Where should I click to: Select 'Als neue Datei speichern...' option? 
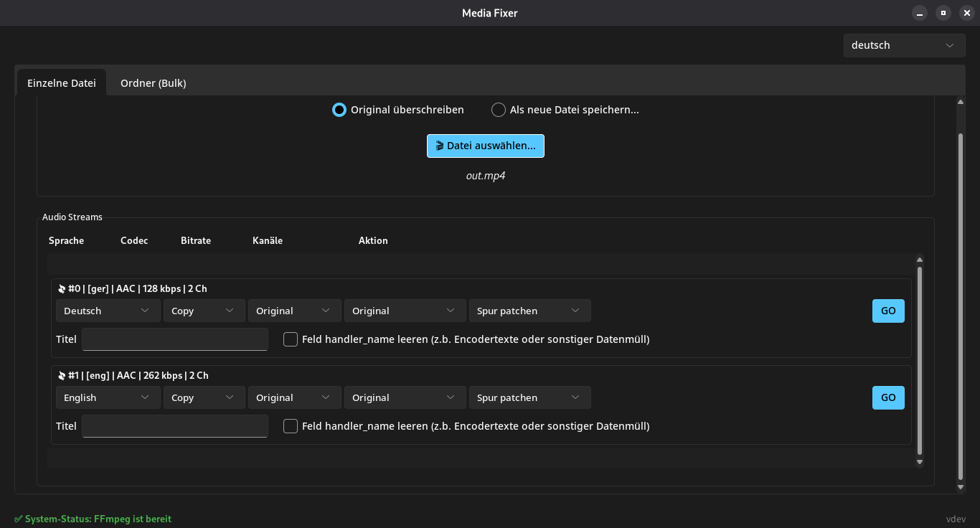499,110
